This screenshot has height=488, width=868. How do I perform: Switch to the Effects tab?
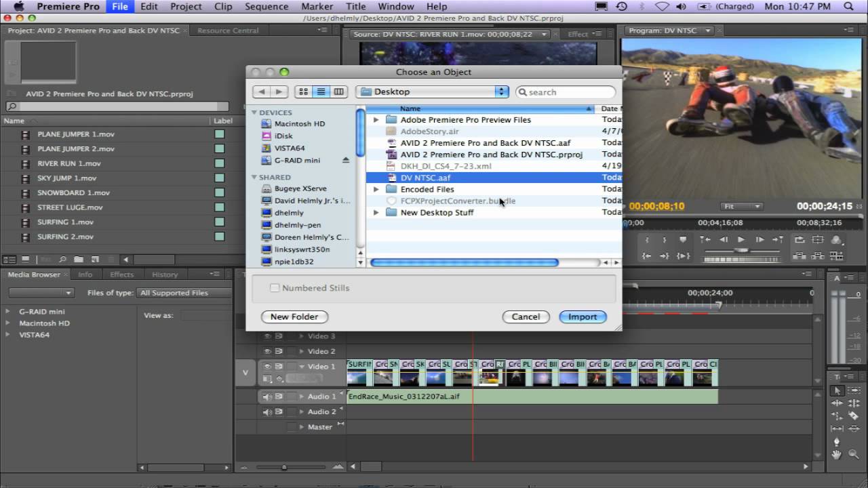pos(122,274)
